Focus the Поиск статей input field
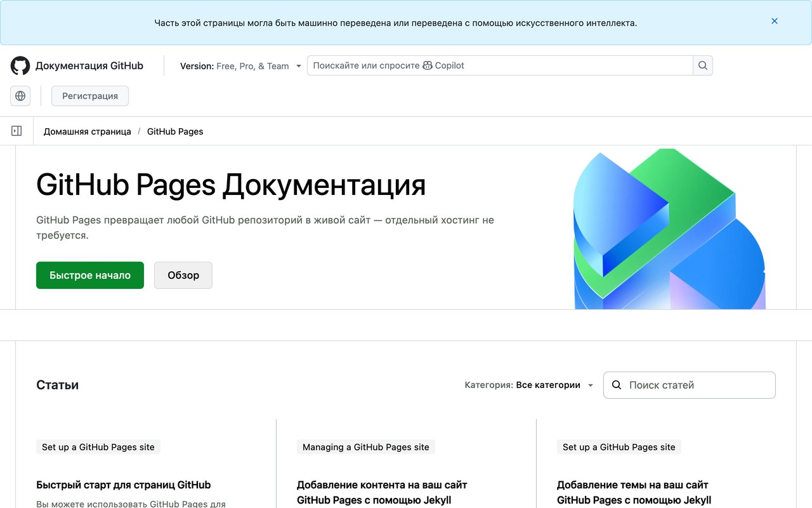 [689, 385]
